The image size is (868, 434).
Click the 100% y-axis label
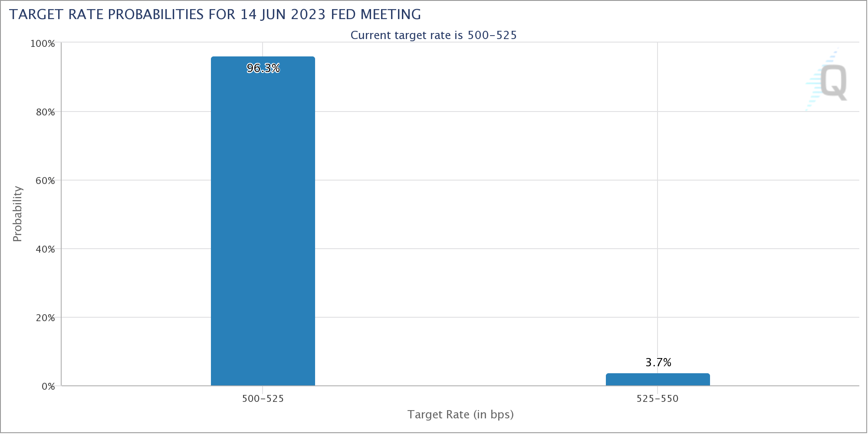[43, 44]
